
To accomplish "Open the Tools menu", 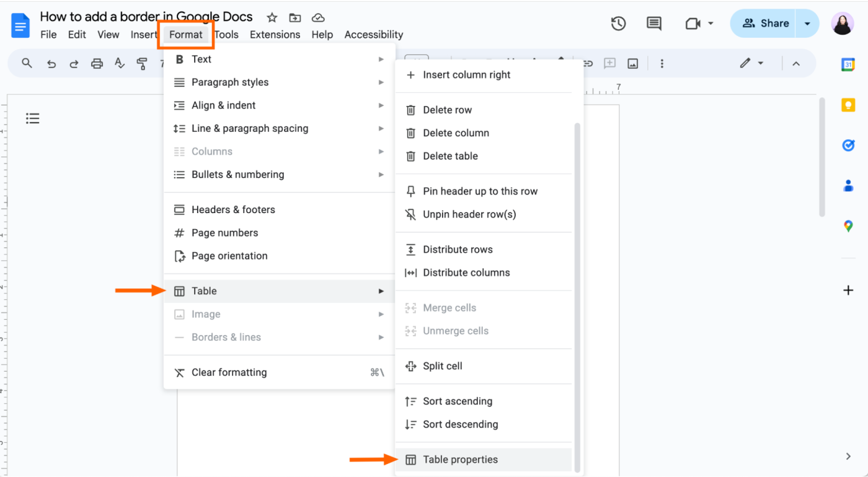I will [x=227, y=35].
